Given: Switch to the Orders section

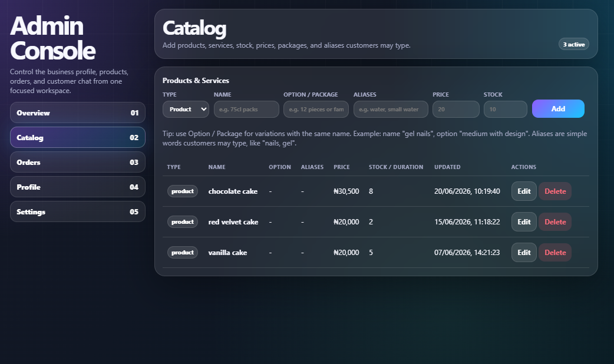Looking at the screenshot, I should (x=78, y=162).
